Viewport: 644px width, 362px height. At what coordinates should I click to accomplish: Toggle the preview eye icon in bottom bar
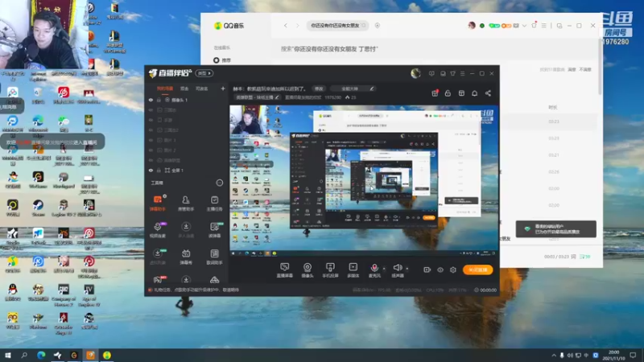coord(440,269)
